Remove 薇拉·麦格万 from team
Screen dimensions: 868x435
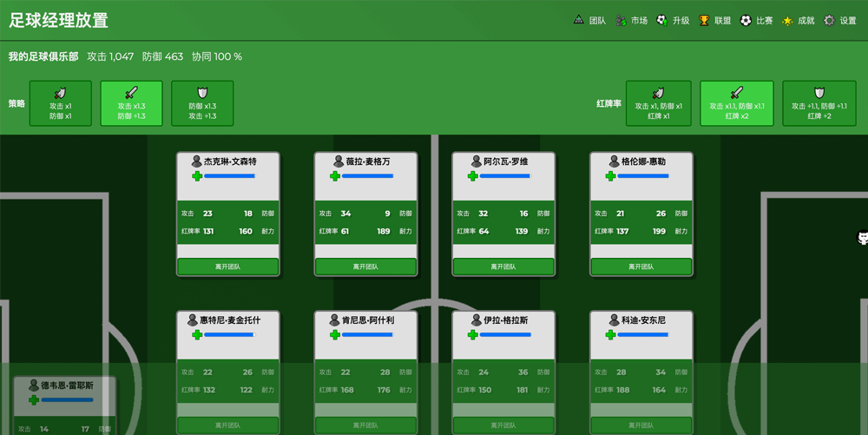[365, 267]
